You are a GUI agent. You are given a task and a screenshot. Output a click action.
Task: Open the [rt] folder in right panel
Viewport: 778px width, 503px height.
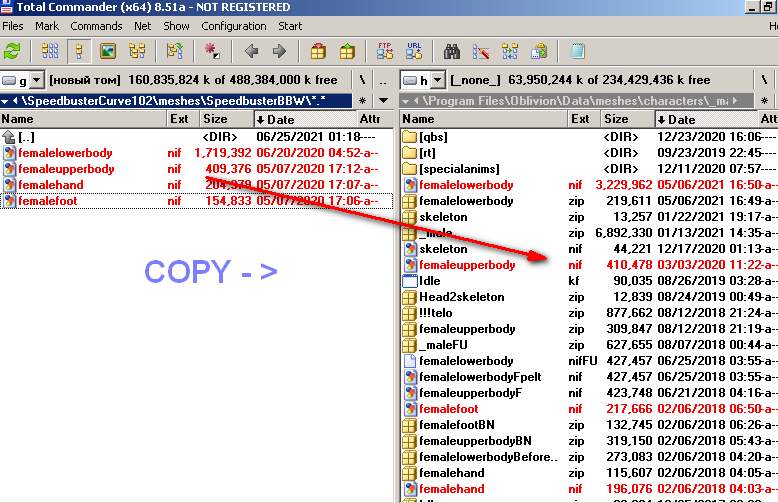tap(589, 153)
